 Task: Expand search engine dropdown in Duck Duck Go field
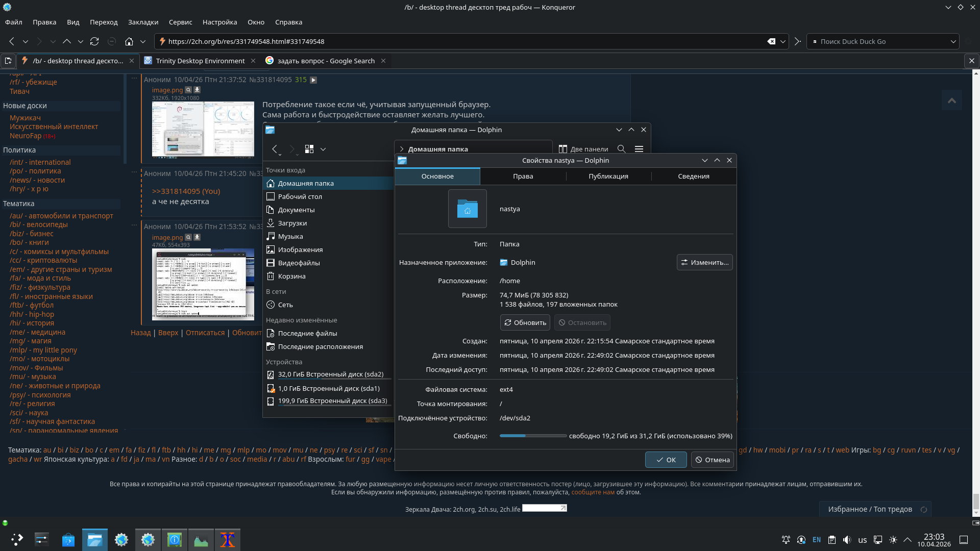click(953, 41)
